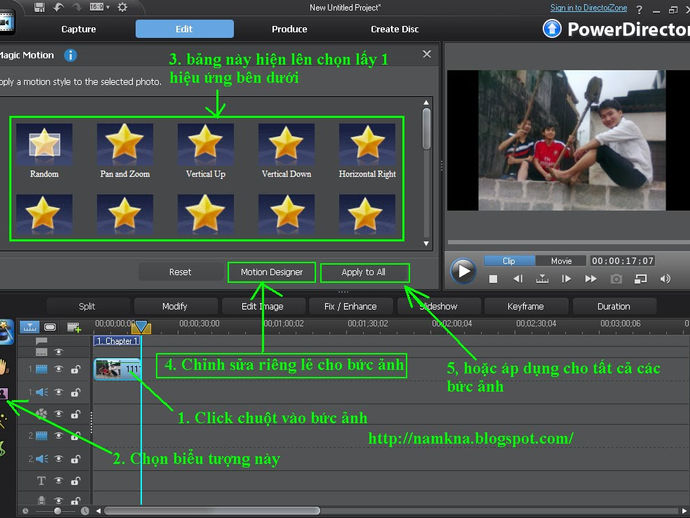This screenshot has height=518, width=690.
Task: Choose the Vertical Down motion style
Action: point(286,151)
